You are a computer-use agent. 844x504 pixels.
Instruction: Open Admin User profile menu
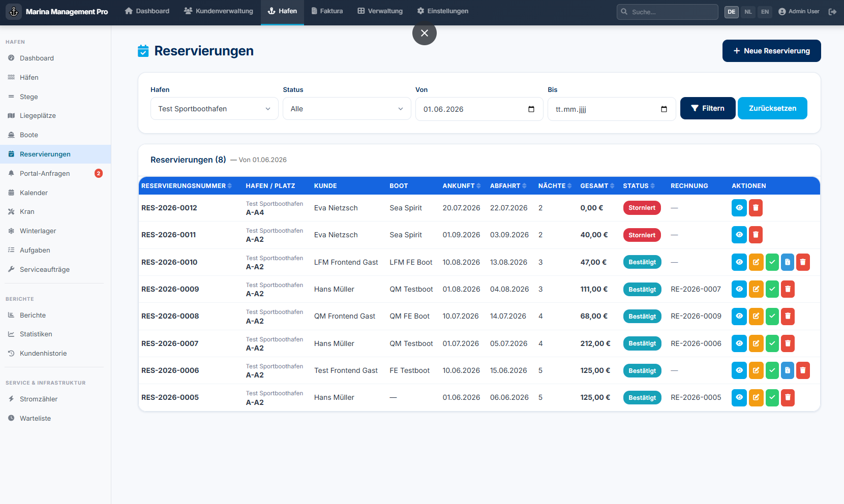[799, 11]
